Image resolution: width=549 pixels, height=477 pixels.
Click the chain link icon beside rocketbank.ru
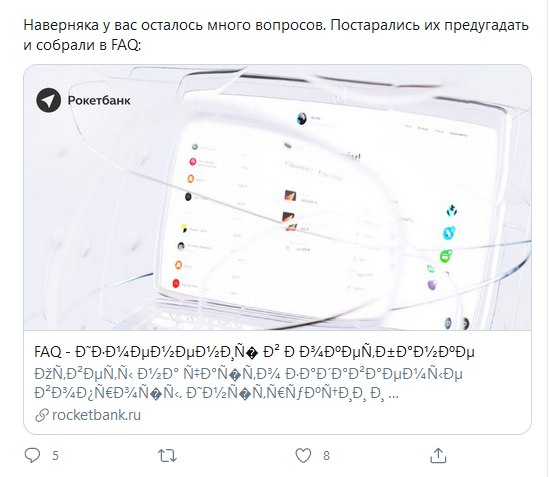(42, 415)
